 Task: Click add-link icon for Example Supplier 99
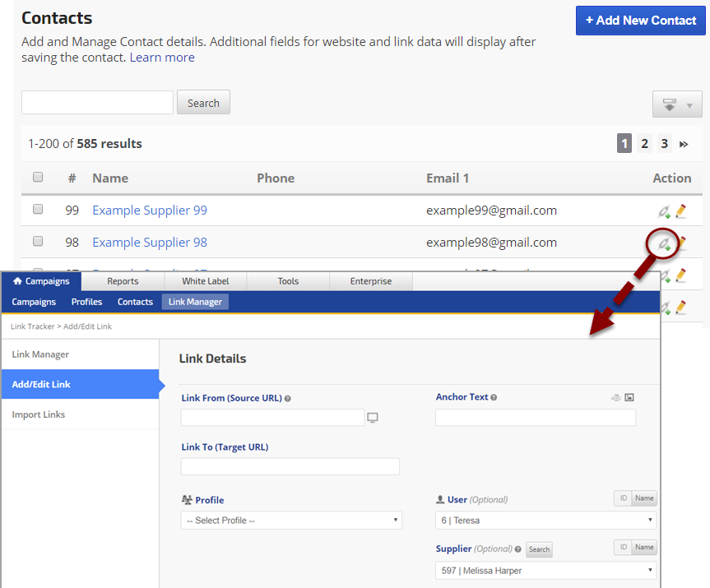pyautogui.click(x=665, y=211)
